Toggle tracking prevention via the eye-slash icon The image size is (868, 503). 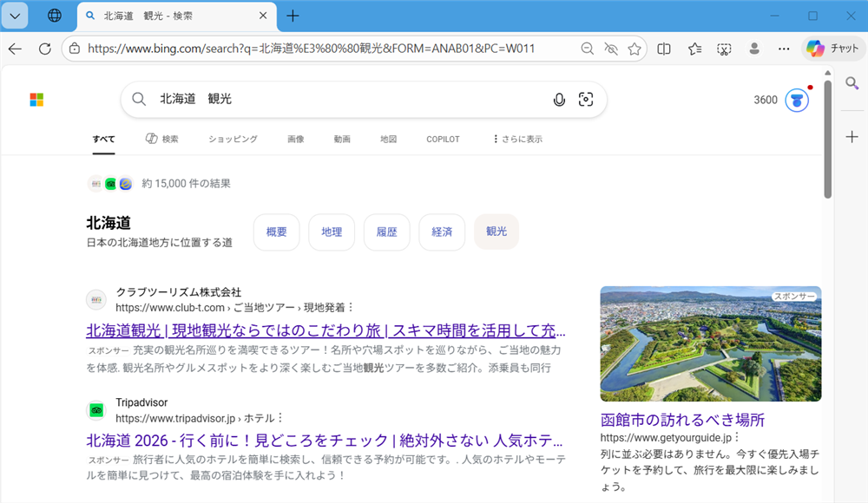point(611,49)
